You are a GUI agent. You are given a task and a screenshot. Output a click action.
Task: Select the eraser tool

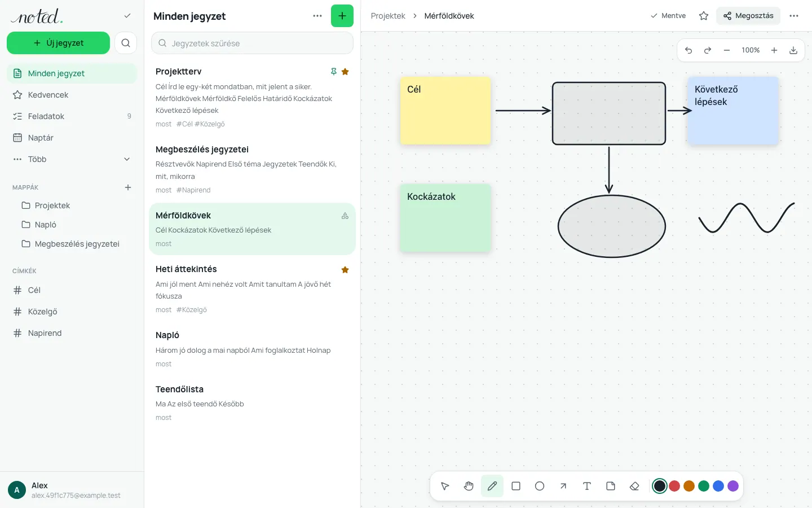point(634,486)
